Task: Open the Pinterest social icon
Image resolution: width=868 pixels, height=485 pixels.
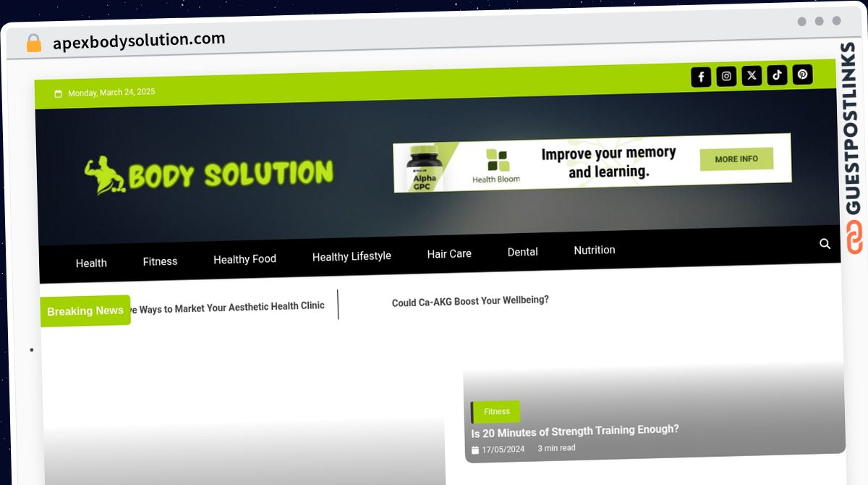Action: pyautogui.click(x=802, y=74)
